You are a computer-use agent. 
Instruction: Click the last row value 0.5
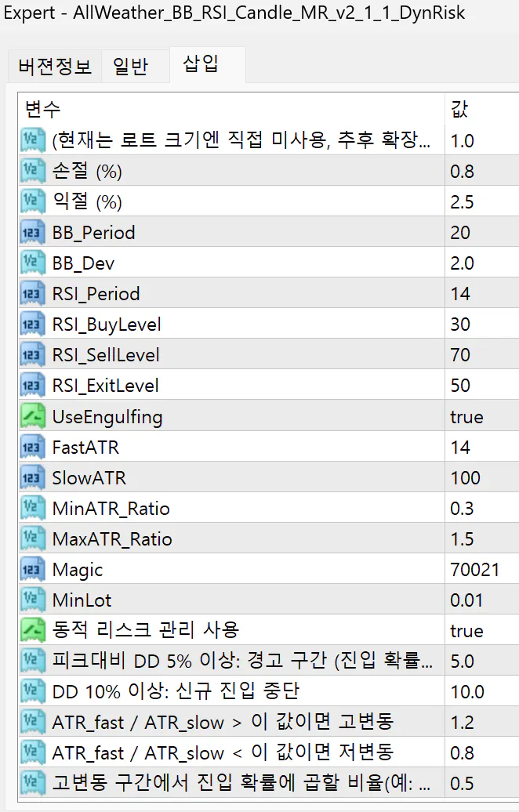click(462, 783)
